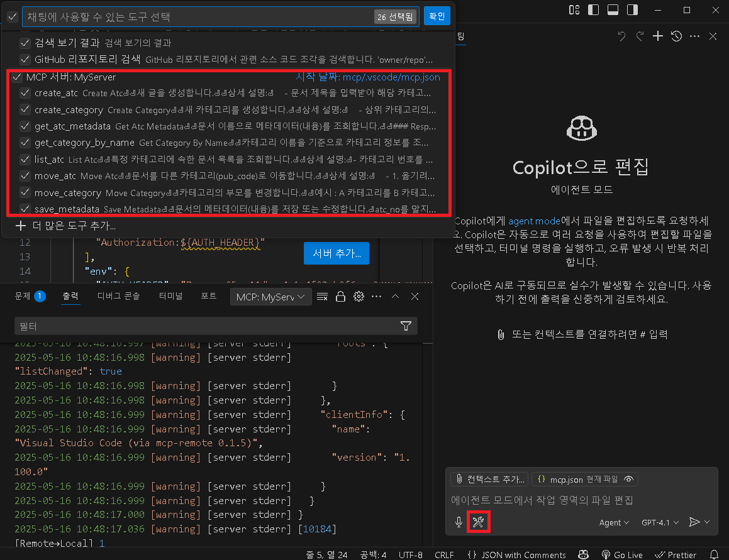Focus the chat input box
729x560 pixels.
pyautogui.click(x=582, y=500)
